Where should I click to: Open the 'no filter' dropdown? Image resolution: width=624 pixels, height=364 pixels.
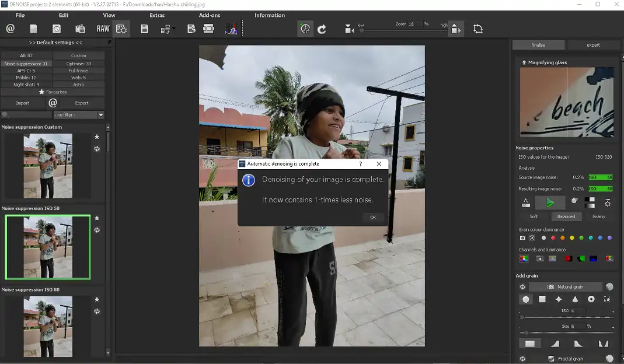click(100, 115)
